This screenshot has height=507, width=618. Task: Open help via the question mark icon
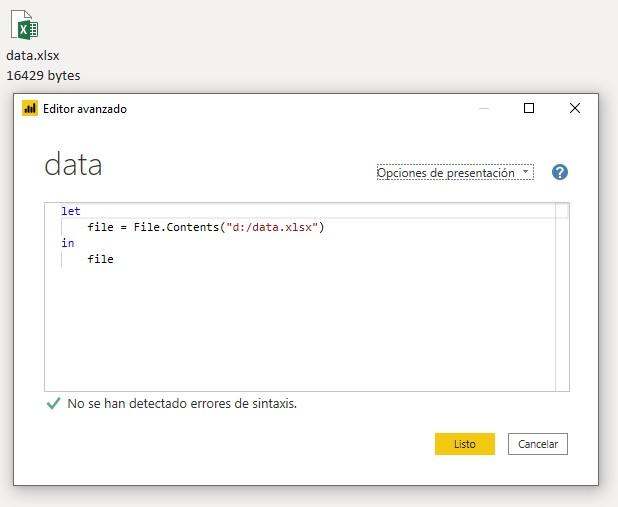point(559,172)
